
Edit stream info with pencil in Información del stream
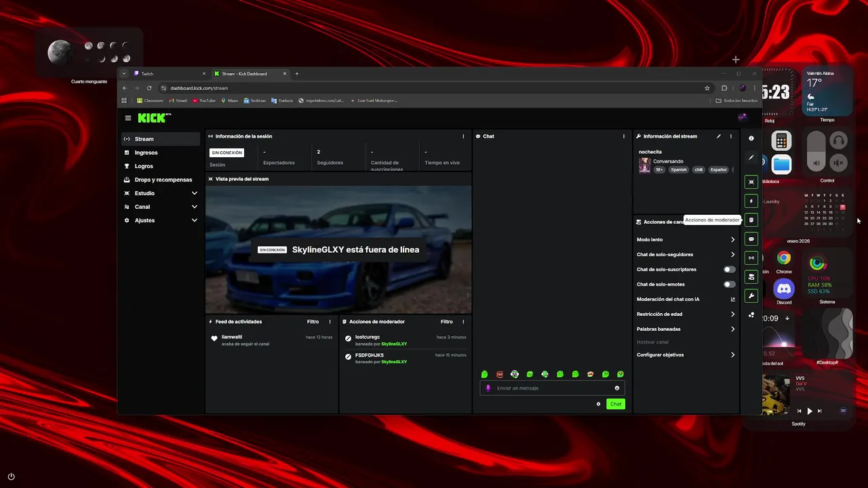719,136
